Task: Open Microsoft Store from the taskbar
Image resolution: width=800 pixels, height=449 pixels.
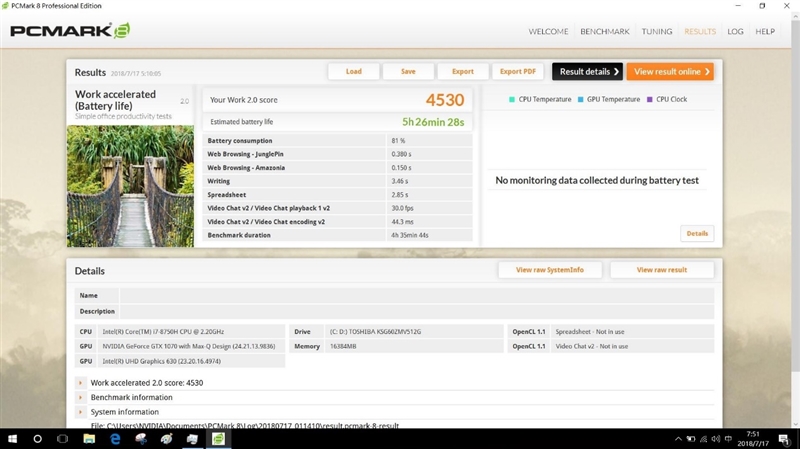Action: [142, 439]
